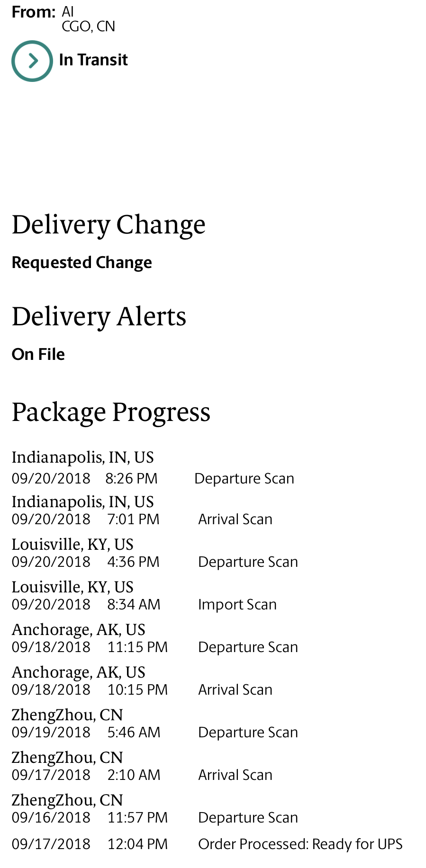Select the Requested Change link
The width and height of the screenshot is (426, 868).
pyautogui.click(x=82, y=262)
